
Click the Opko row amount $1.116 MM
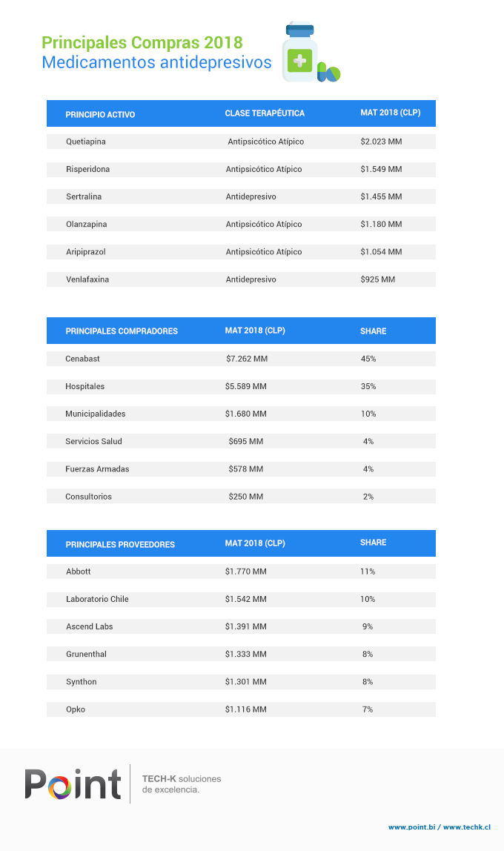pos(246,709)
